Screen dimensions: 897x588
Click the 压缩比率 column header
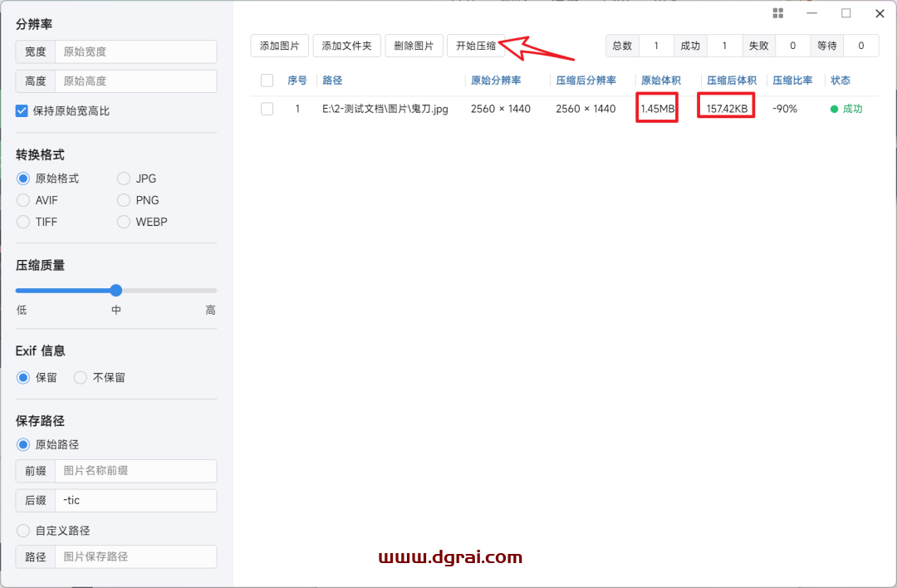tap(792, 81)
